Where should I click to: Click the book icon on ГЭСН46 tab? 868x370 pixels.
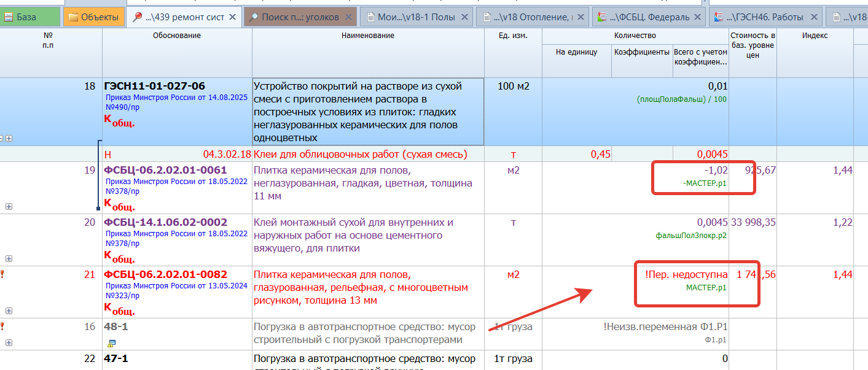[x=719, y=17]
